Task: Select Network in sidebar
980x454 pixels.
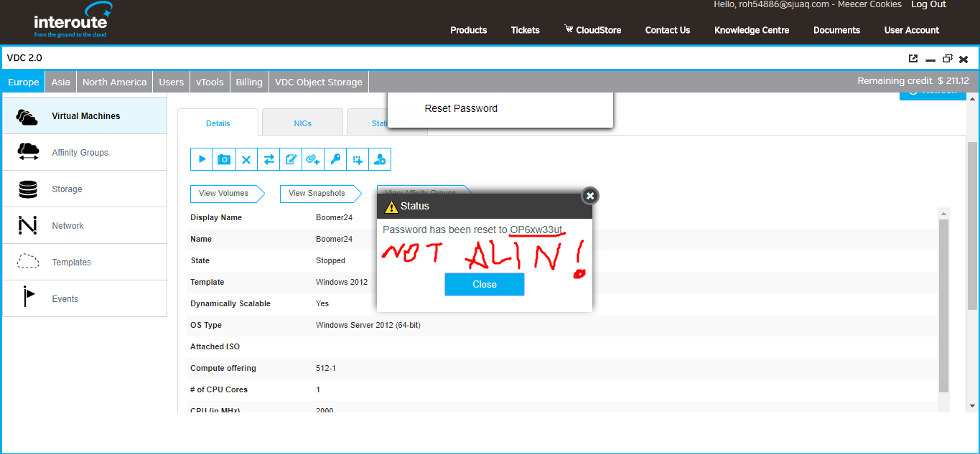Action: (x=85, y=226)
